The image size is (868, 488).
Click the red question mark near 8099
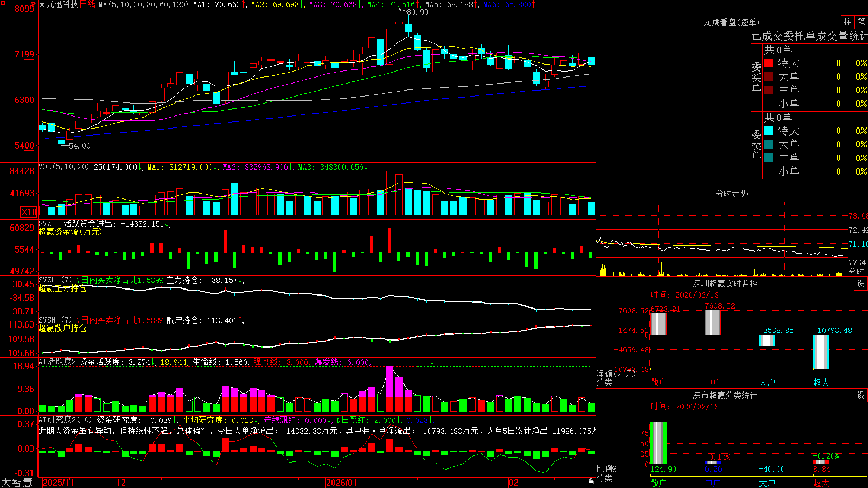34,4
